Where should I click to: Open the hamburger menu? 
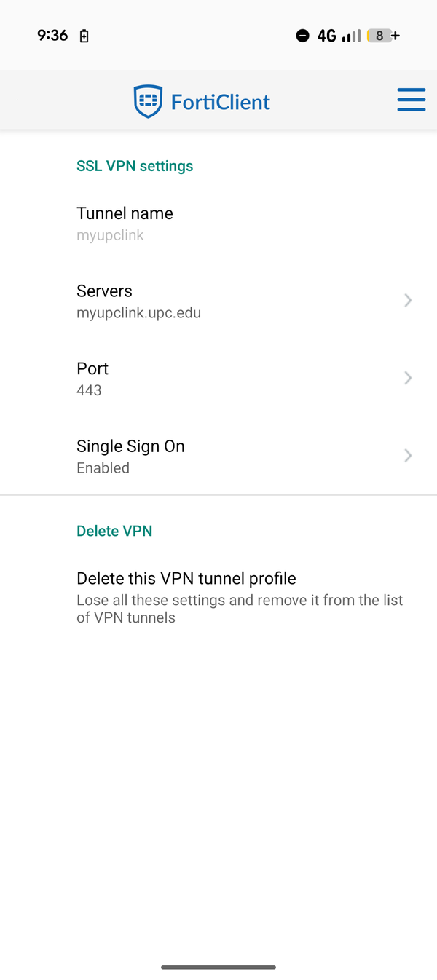pyautogui.click(x=411, y=100)
